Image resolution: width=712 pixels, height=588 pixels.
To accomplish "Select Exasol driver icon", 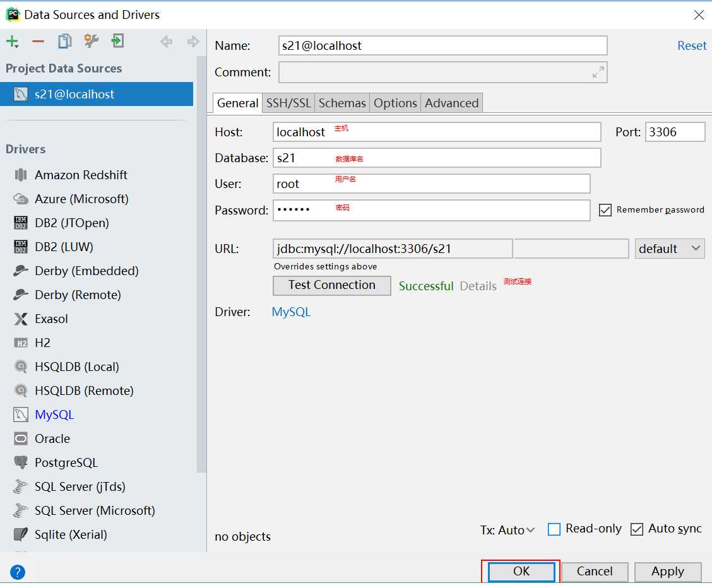I will click(x=21, y=319).
